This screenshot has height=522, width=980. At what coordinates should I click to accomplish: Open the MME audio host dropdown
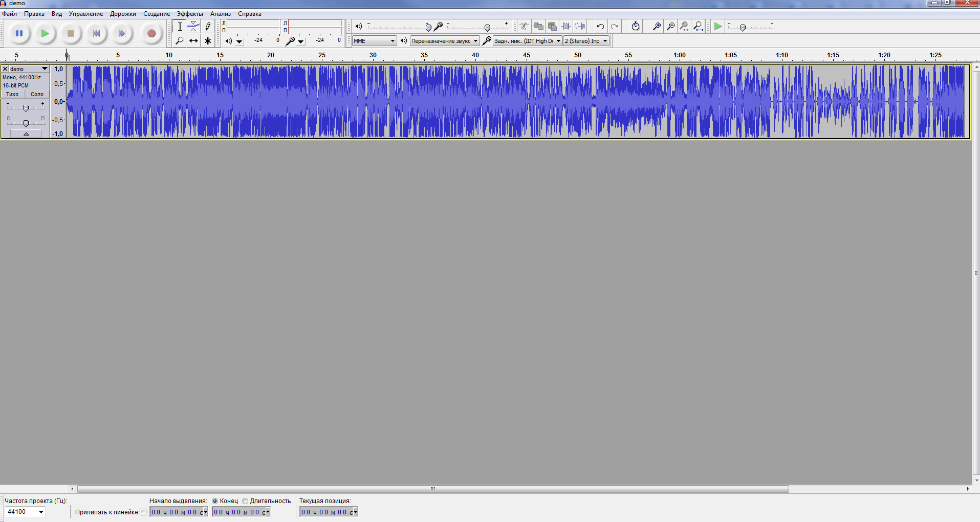click(x=374, y=41)
